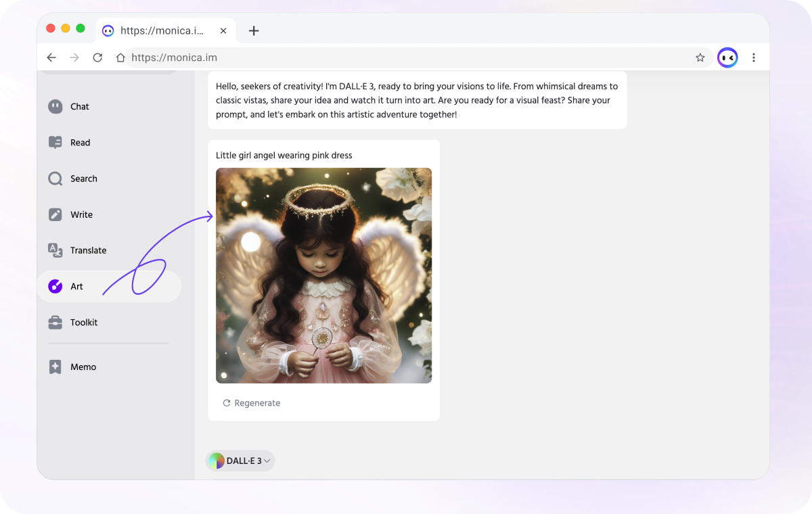Expand the DALL·E 3 model dropdown
Viewport: 812px width, 514px height.
(240, 461)
